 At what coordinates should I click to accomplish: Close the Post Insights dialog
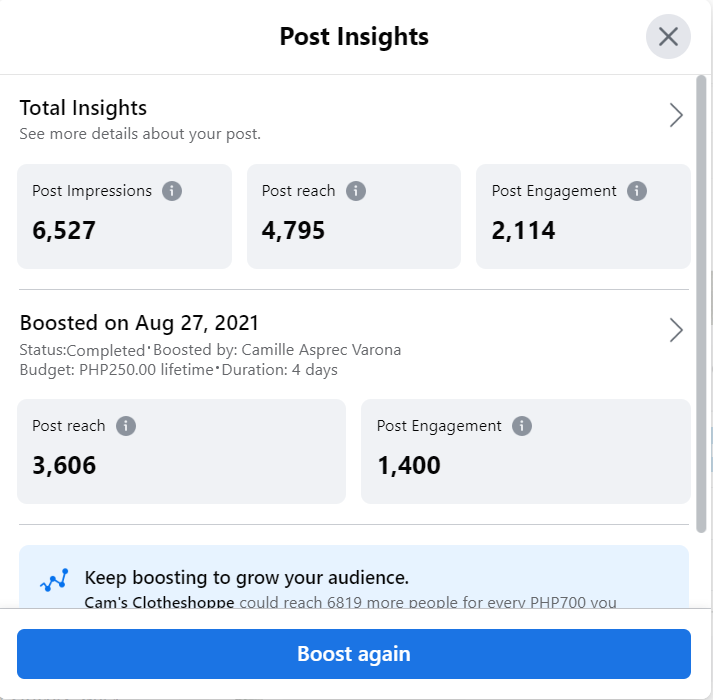pyautogui.click(x=668, y=38)
